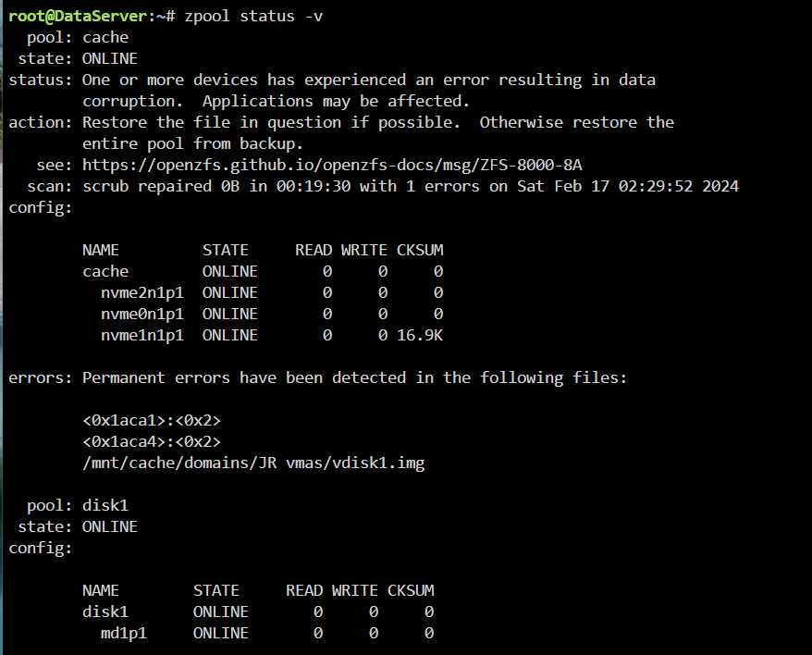This screenshot has width=812, height=655.
Task: Click the NAME header in cache config table
Action: [101, 251]
